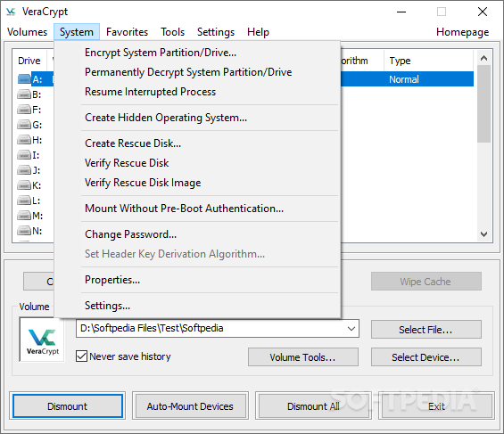Viewport: 504px width, 434px height.
Task: Choose Change Password... entry
Action: pos(197,234)
